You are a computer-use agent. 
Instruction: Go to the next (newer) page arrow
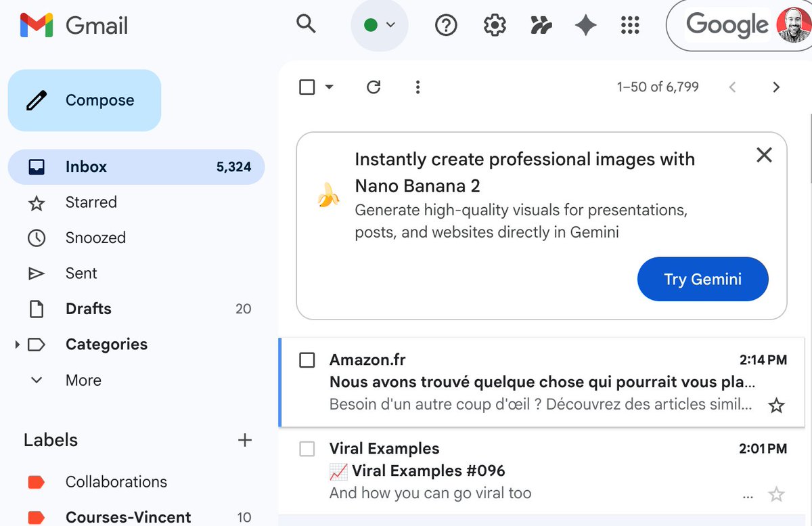point(731,87)
